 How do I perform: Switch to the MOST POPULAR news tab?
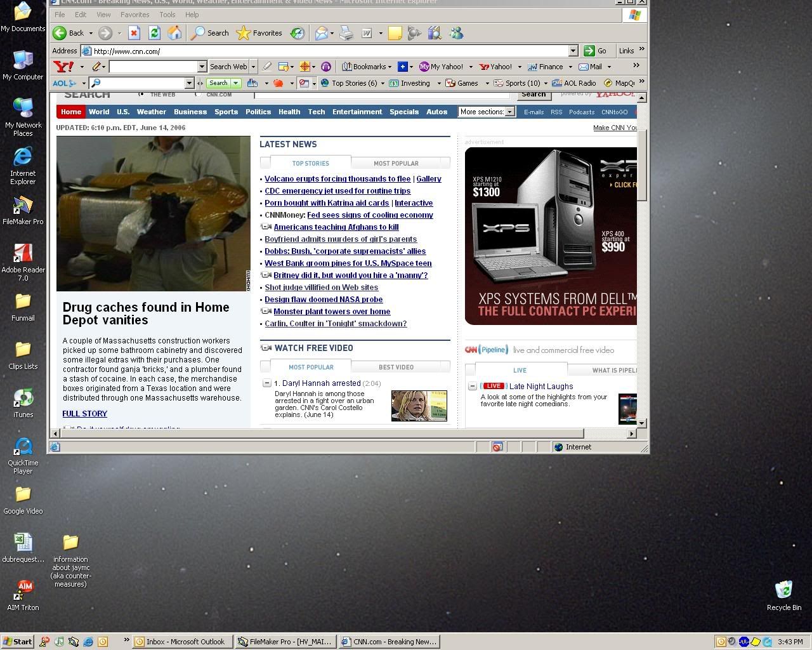[396, 163]
